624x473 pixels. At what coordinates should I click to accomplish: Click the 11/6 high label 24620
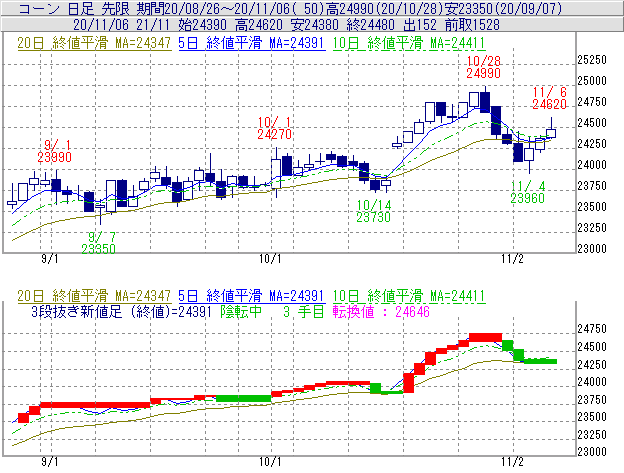550,98
